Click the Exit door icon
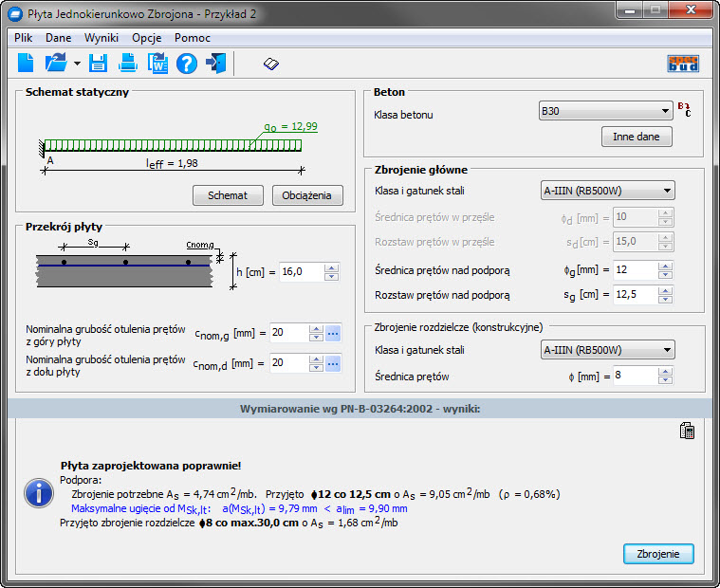720x588 pixels. click(216, 64)
